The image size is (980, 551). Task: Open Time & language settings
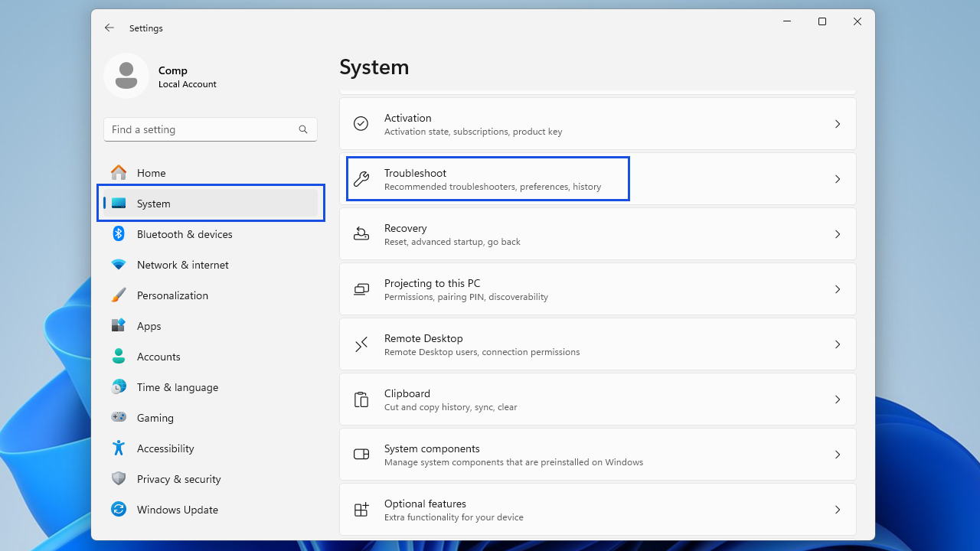point(177,387)
